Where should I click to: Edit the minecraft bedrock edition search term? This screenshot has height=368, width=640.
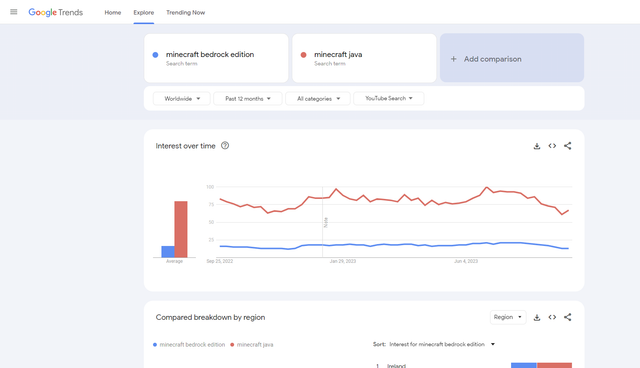(216, 58)
